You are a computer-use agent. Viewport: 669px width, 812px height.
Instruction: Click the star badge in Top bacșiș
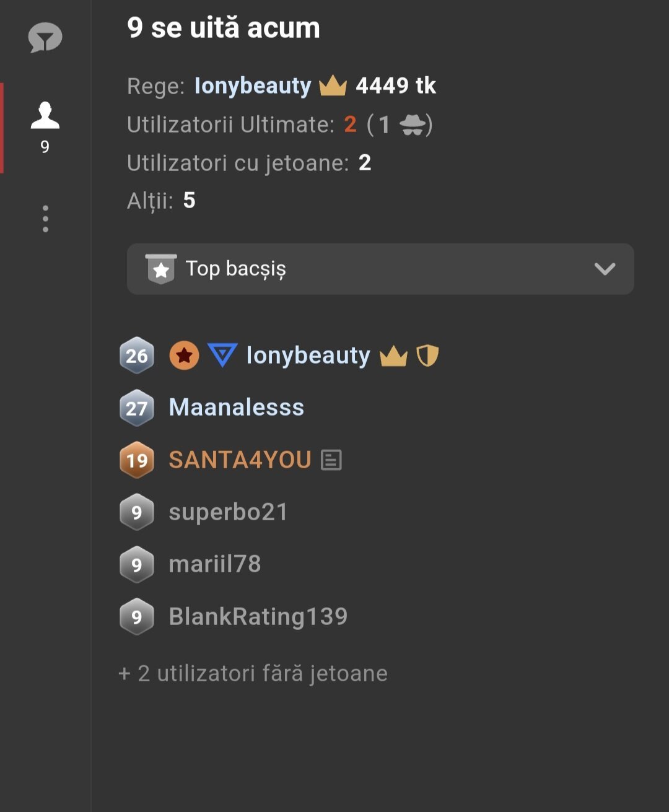pos(161,269)
